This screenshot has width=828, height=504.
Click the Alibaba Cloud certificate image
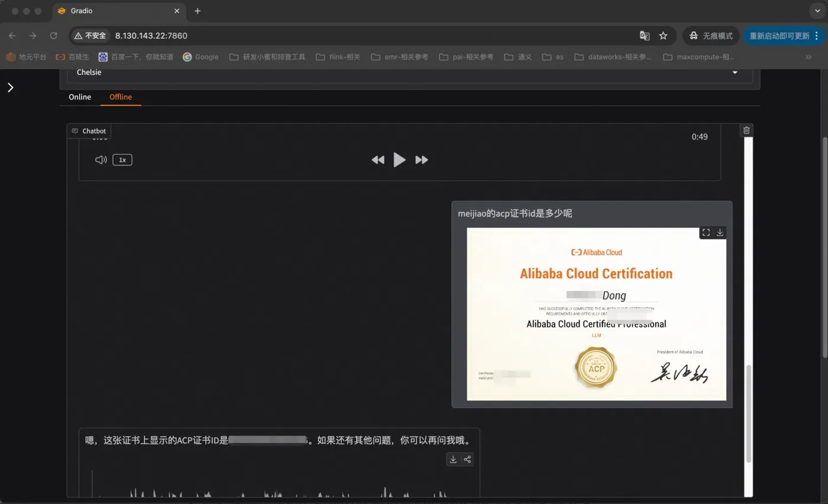click(x=596, y=314)
